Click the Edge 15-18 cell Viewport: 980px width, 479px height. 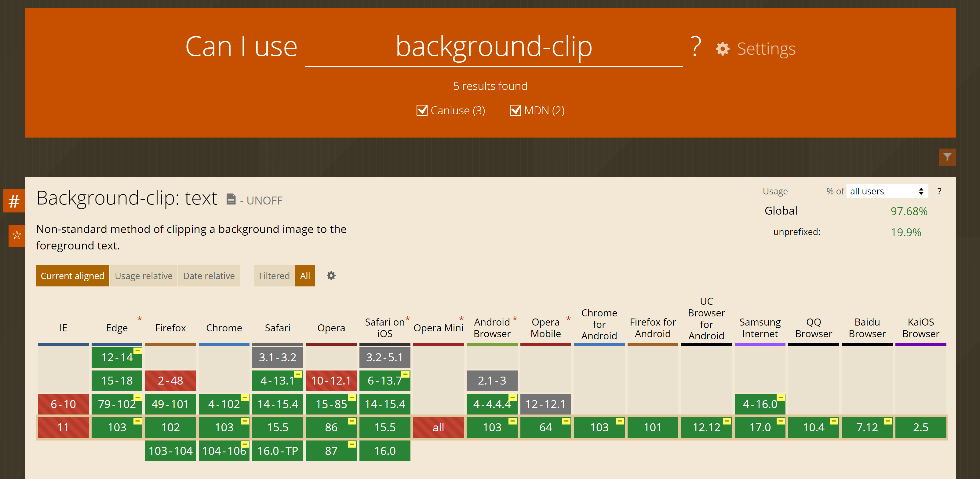click(117, 380)
